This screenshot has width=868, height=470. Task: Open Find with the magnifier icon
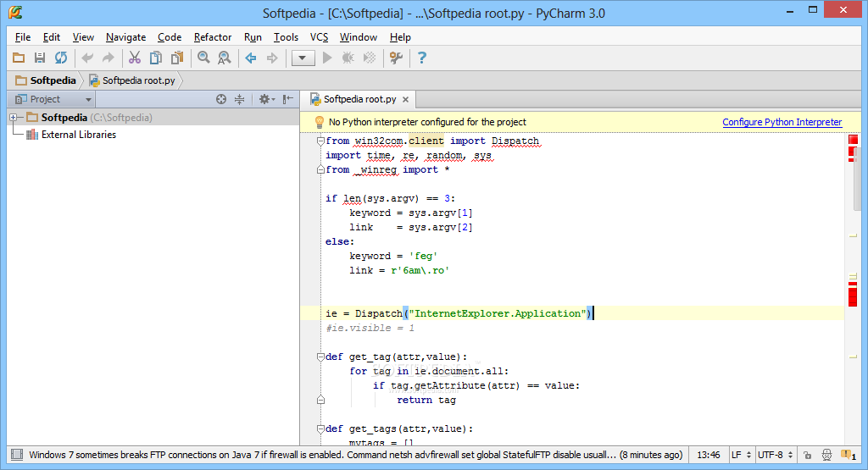tap(203, 58)
